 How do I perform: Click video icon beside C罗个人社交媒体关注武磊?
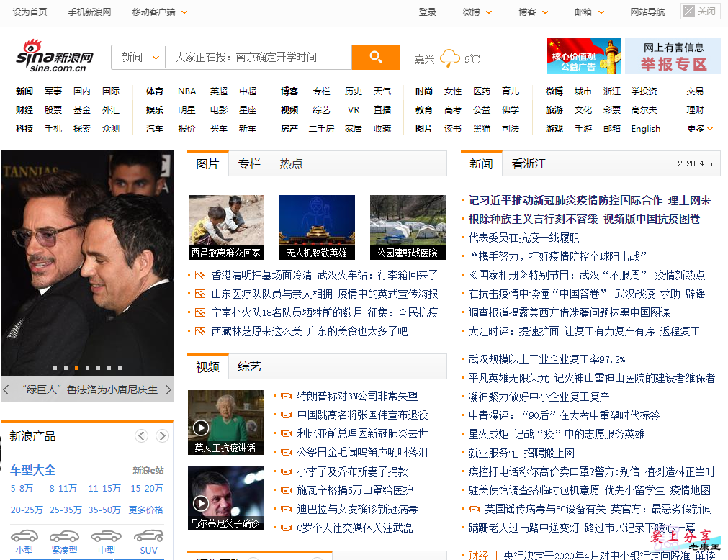pyautogui.click(x=287, y=528)
